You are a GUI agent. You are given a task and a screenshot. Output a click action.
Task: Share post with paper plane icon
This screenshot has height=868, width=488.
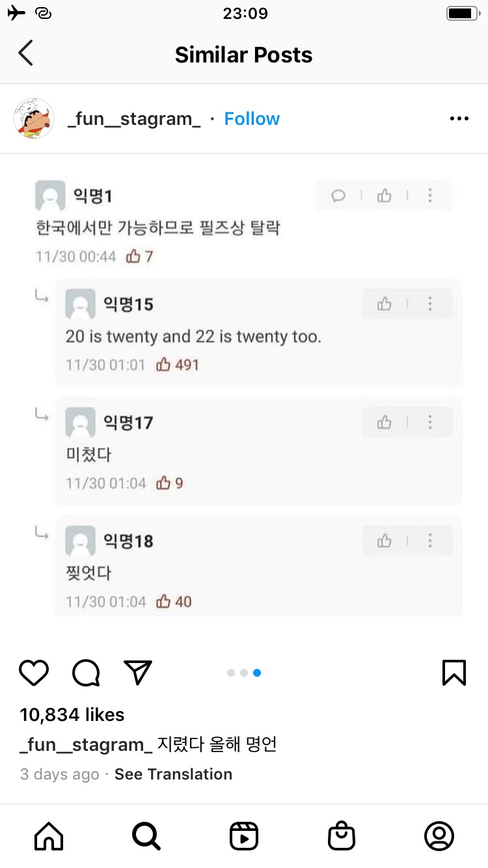pyautogui.click(x=137, y=672)
